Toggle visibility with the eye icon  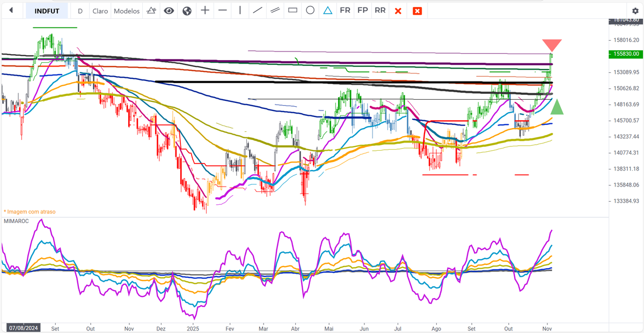click(x=169, y=11)
